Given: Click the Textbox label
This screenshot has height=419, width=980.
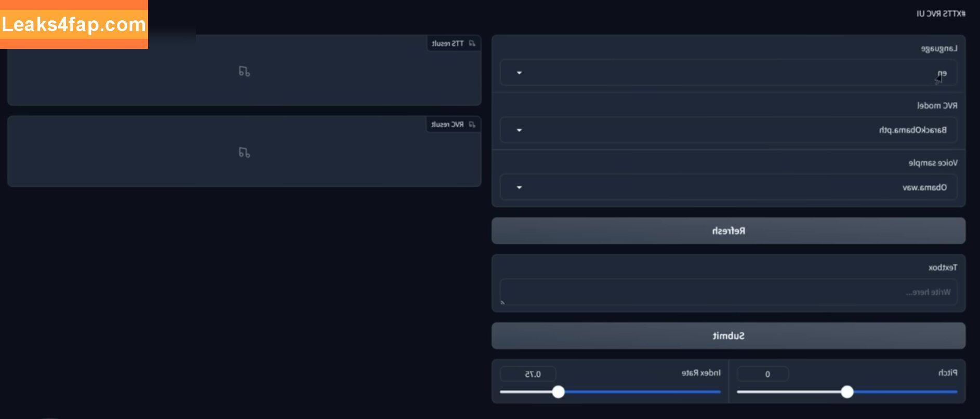Looking at the screenshot, I should 943,267.
